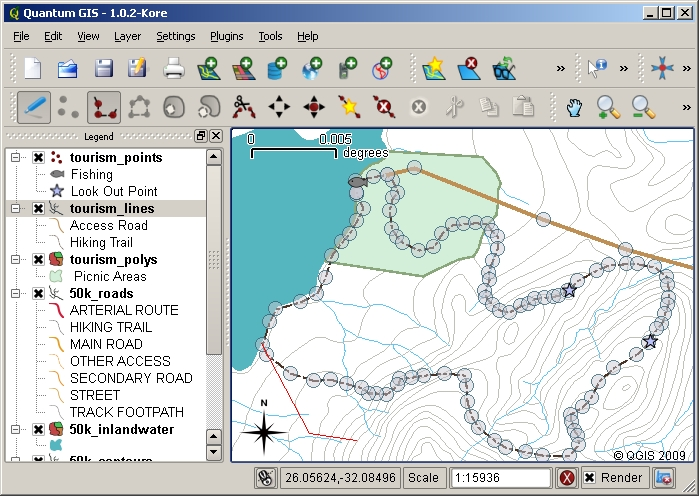Toggle the Render checkbox in status bar

point(590,478)
